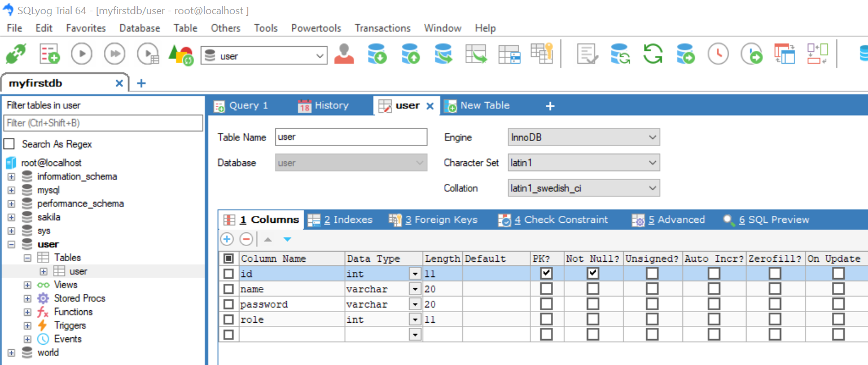Viewport: 868px width, 365px height.
Task: Collapse the user database node
Action: 11,244
